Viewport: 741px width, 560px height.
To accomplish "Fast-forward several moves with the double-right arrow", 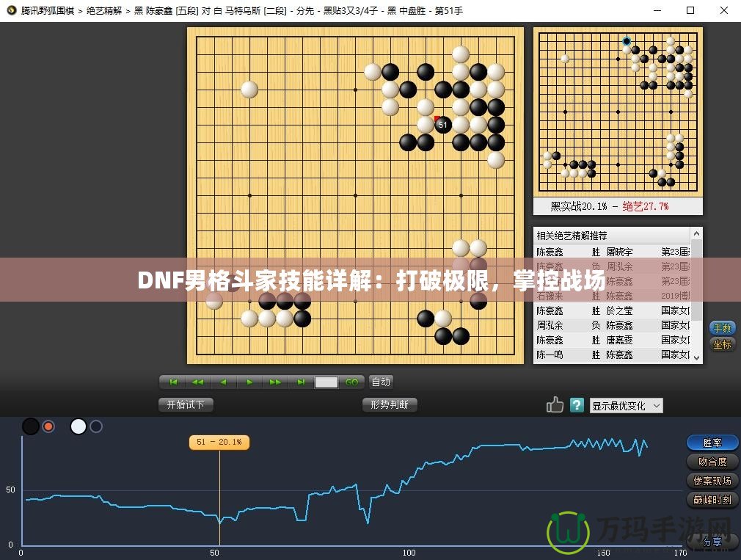I will click(x=275, y=382).
